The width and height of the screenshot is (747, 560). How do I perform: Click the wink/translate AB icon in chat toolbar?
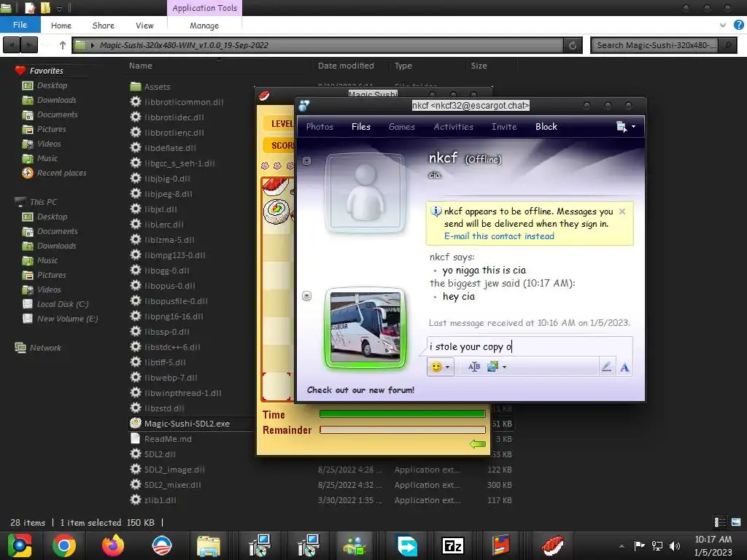click(x=474, y=367)
